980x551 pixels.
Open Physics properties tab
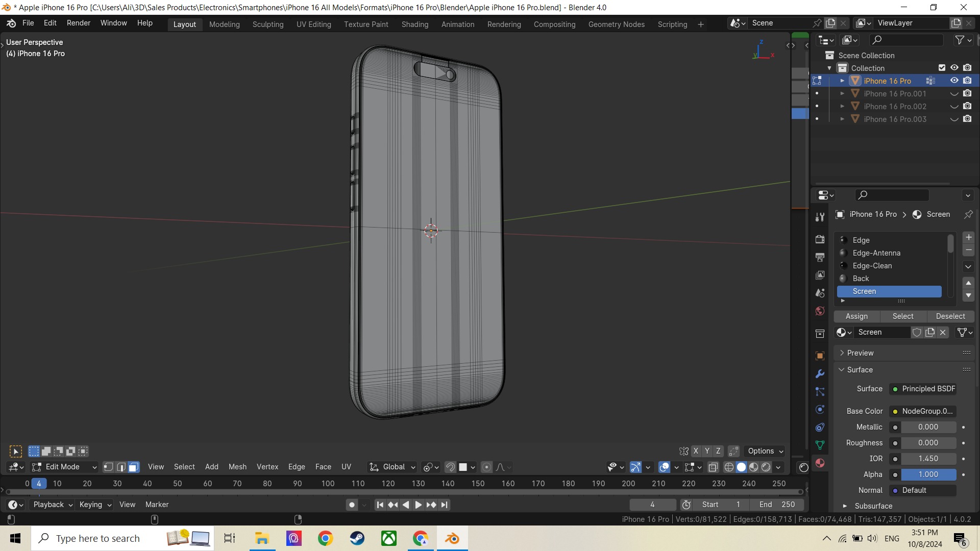[x=820, y=409]
